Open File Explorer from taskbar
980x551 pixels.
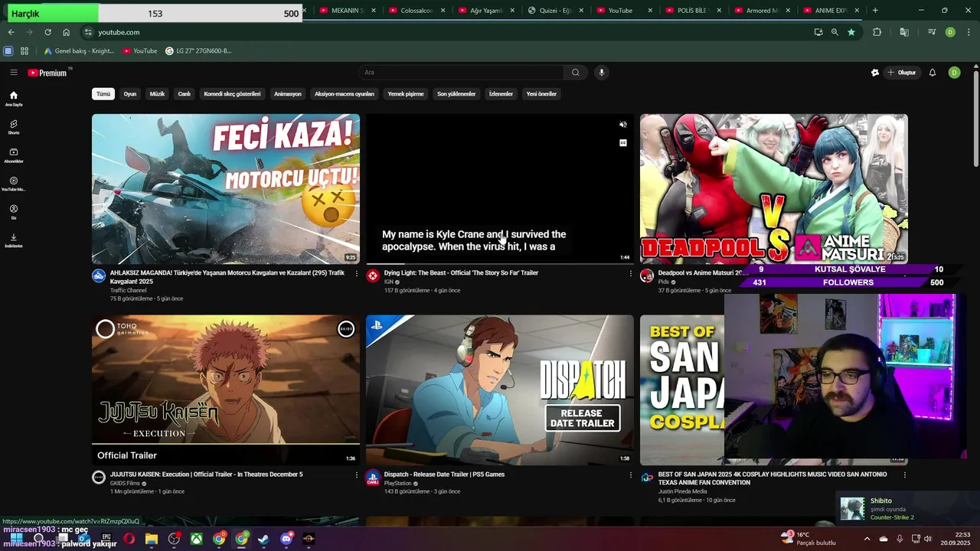click(x=152, y=539)
